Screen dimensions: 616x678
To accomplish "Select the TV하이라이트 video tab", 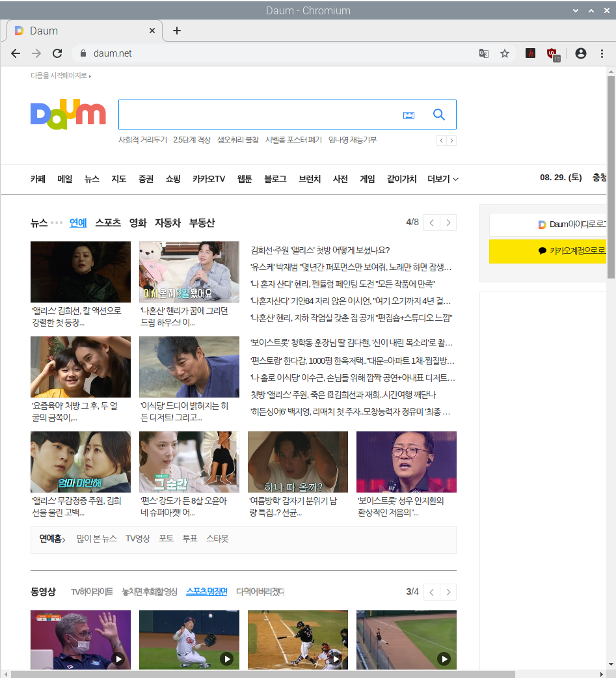I will pyautogui.click(x=92, y=591).
